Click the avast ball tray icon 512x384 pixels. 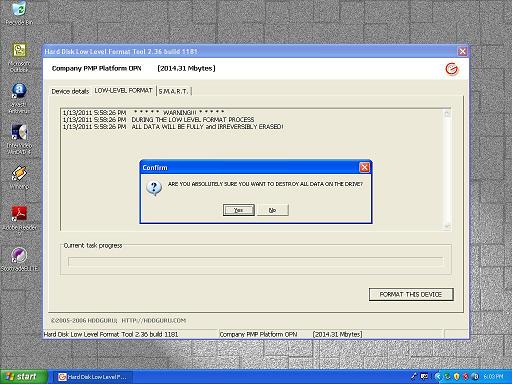point(476,377)
